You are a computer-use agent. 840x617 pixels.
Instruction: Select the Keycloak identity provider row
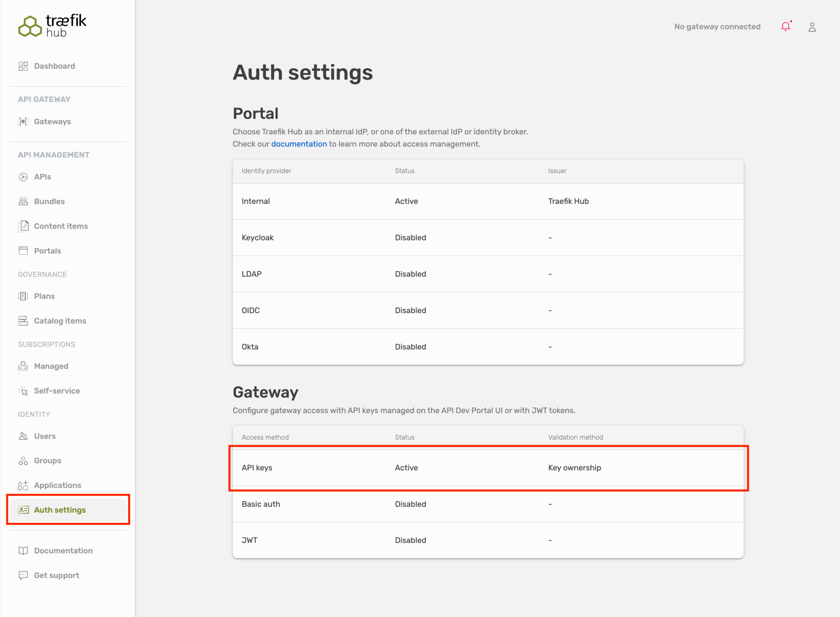coord(488,237)
